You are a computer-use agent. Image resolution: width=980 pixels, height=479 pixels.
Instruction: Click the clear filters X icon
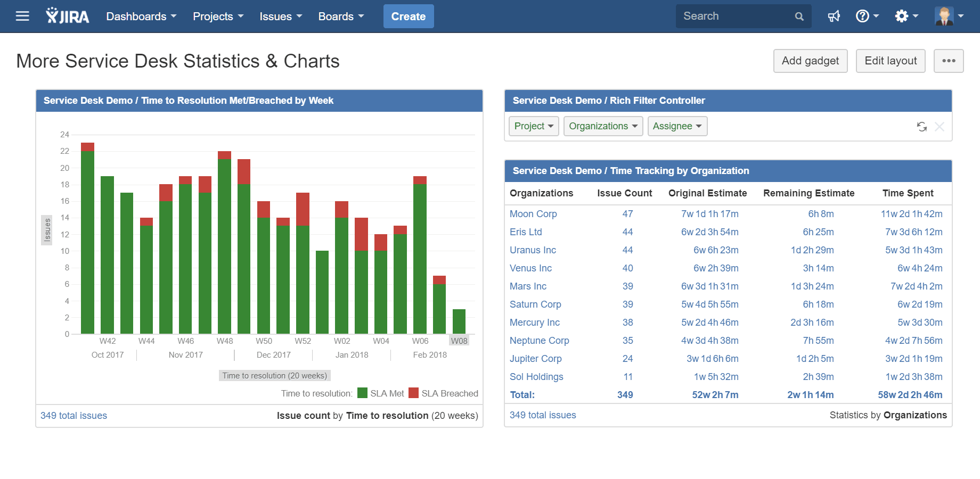pos(940,127)
